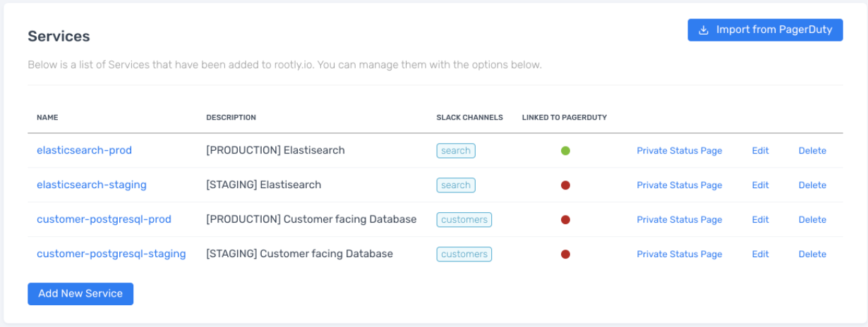Click the red PagerDuty dot for customer-postgresql-staging
The height and width of the screenshot is (327, 868).
[x=565, y=254]
